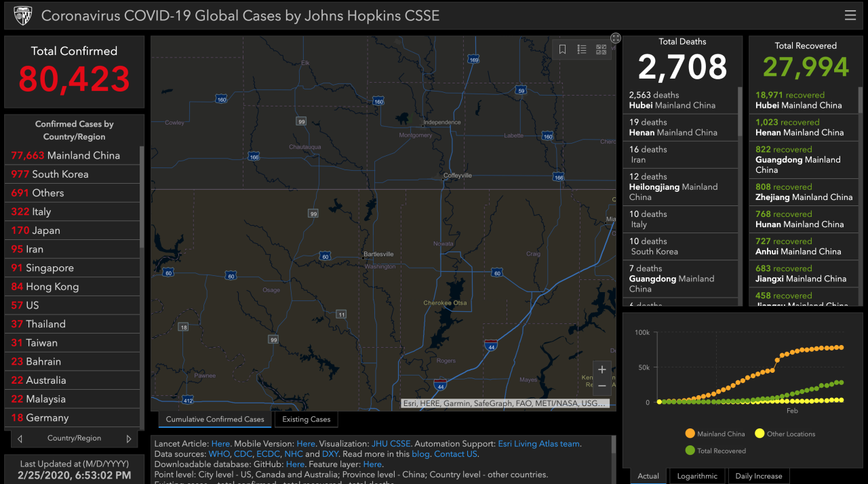Click the Contact US link
The height and width of the screenshot is (484, 868).
tap(456, 454)
